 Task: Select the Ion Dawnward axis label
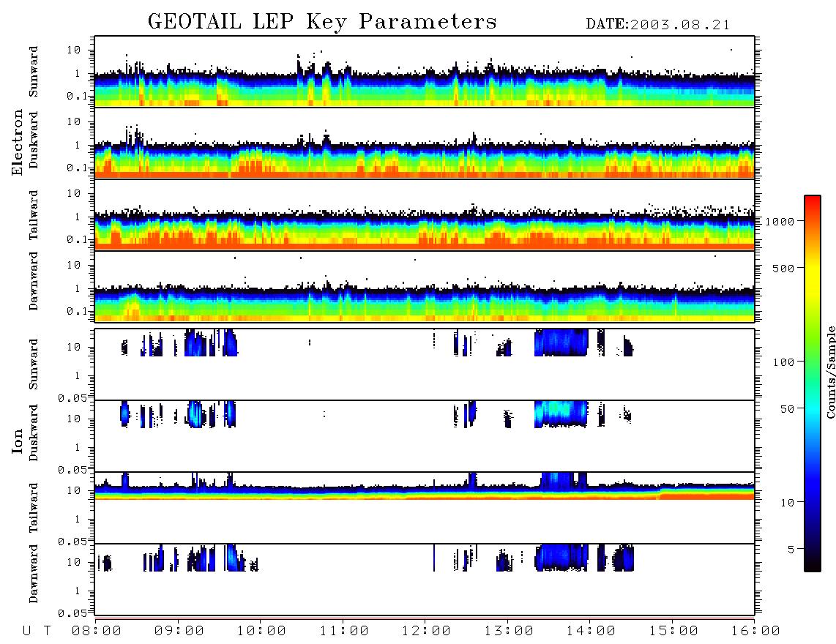coord(34,574)
